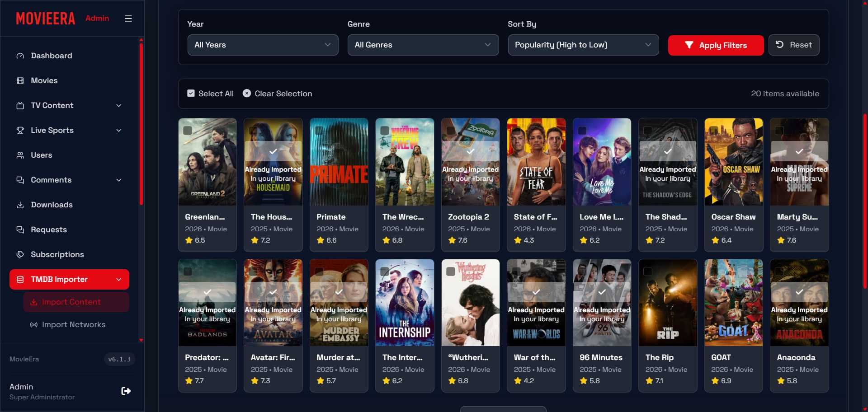Image resolution: width=868 pixels, height=412 pixels.
Task: Click the logout icon next to Admin
Action: pos(126,391)
